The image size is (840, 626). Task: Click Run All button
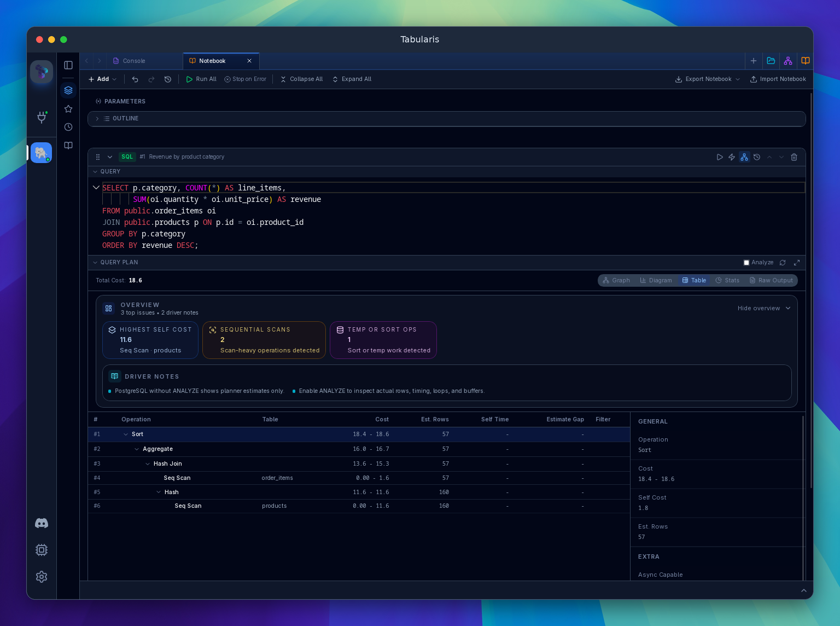201,79
